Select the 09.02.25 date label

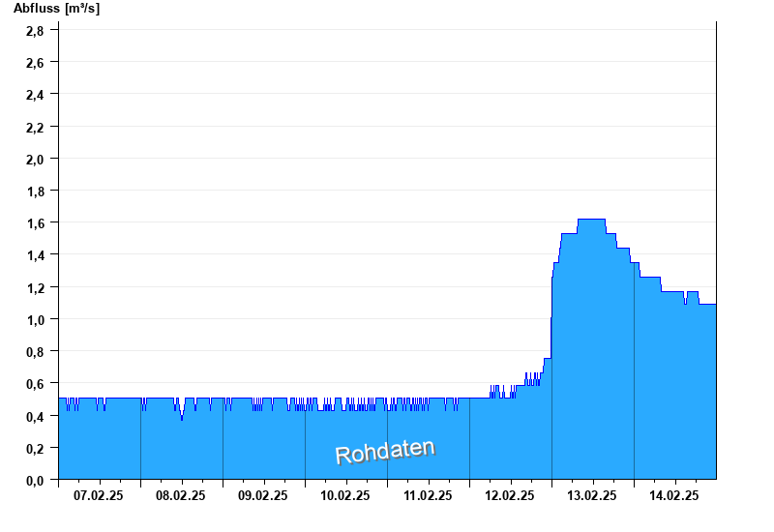tap(263, 495)
